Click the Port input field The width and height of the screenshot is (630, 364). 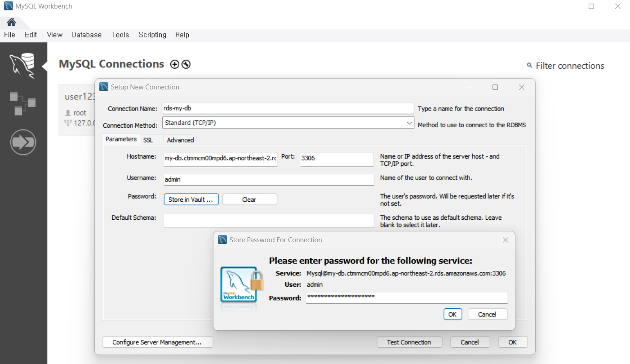coord(337,159)
